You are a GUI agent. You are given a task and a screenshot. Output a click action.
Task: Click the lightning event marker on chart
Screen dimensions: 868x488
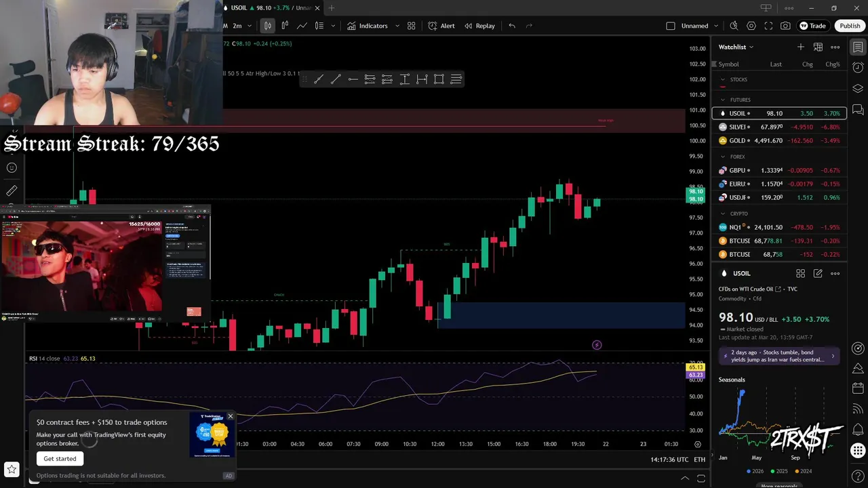click(x=597, y=345)
